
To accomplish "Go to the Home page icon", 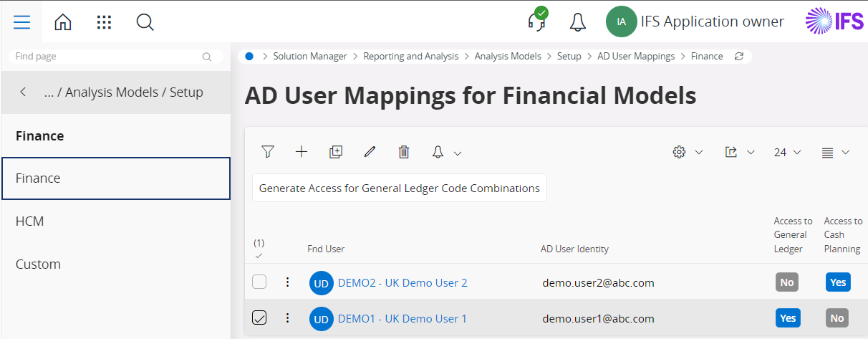I will pos(63,22).
